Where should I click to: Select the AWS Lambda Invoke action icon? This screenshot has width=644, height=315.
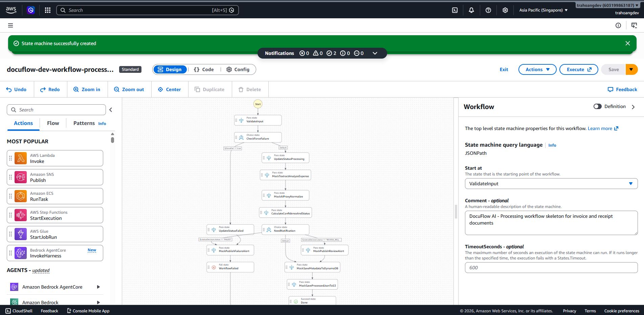(x=21, y=158)
